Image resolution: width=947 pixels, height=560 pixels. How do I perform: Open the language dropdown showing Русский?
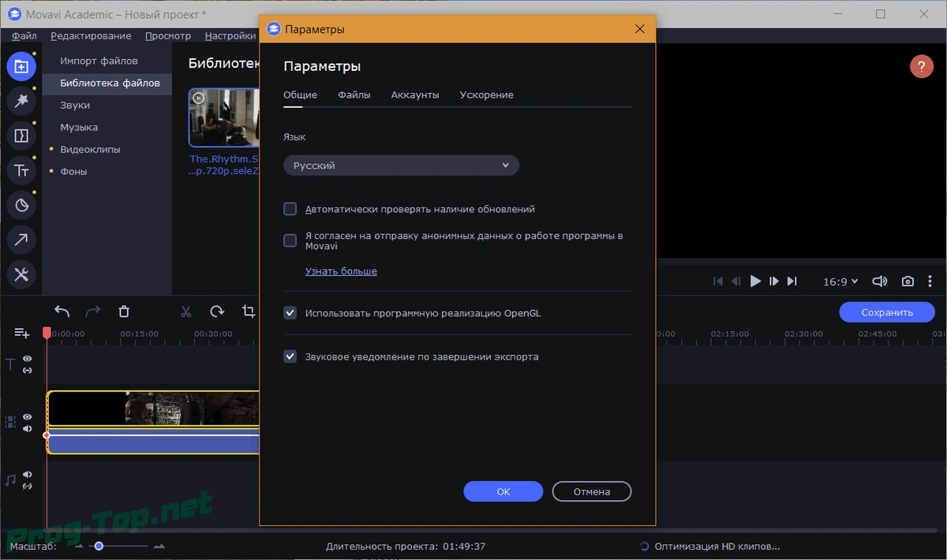click(401, 166)
